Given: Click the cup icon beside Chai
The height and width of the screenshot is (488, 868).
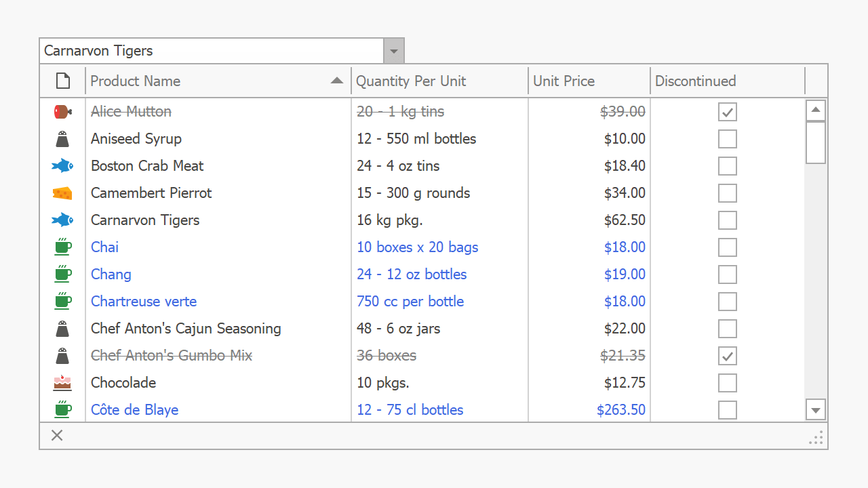Looking at the screenshot, I should (62, 247).
